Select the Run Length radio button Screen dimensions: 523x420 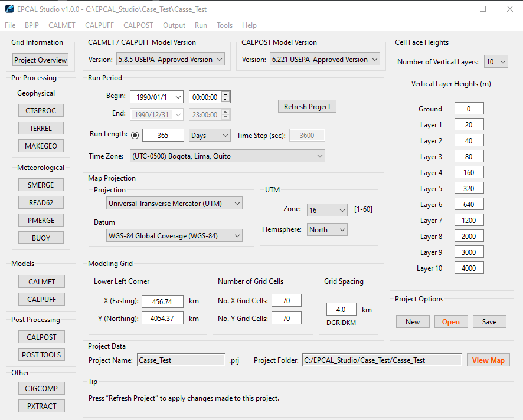click(x=135, y=135)
